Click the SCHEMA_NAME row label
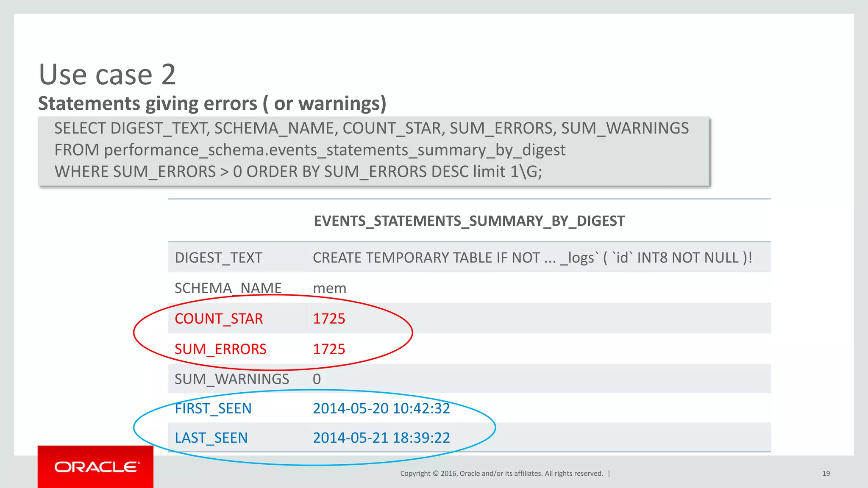This screenshot has height=488, width=868. tap(228, 288)
